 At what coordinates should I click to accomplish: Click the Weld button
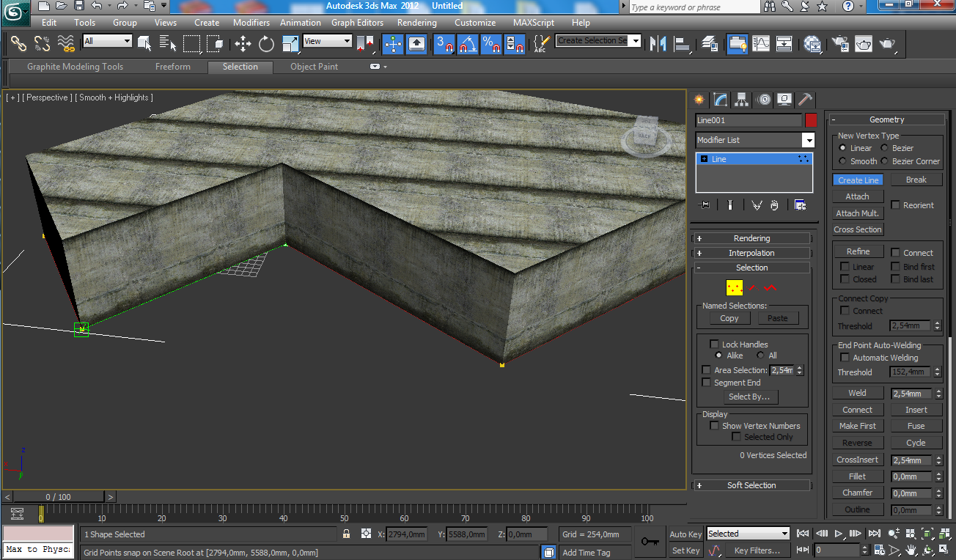[857, 393]
